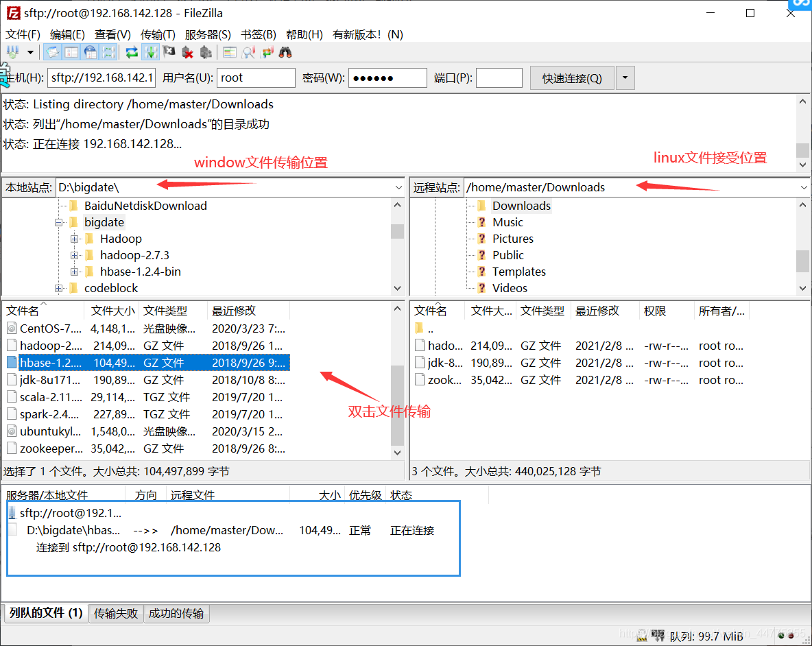Switch to 传输失败 tab

(116, 613)
